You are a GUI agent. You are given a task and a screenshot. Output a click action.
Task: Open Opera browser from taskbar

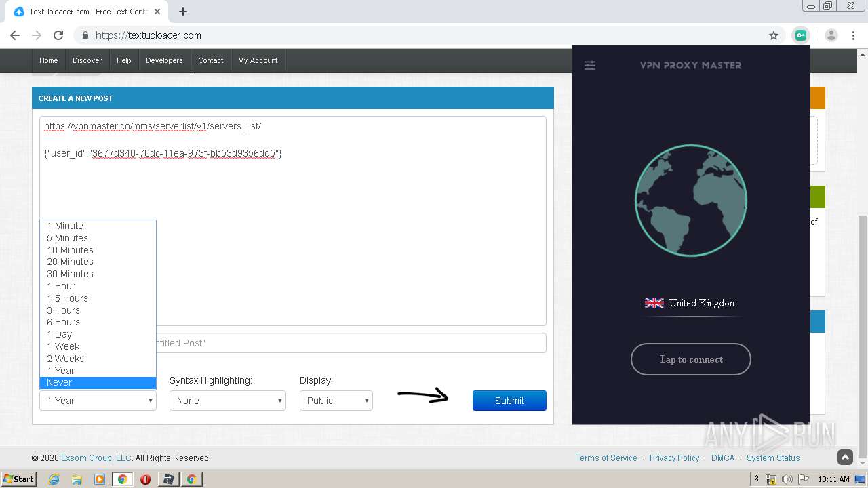[145, 479]
